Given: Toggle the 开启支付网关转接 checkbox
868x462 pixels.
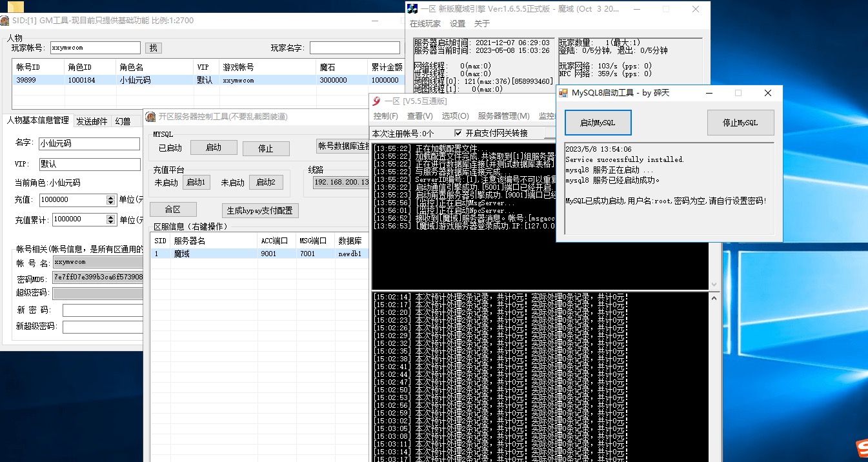Looking at the screenshot, I should [x=458, y=134].
